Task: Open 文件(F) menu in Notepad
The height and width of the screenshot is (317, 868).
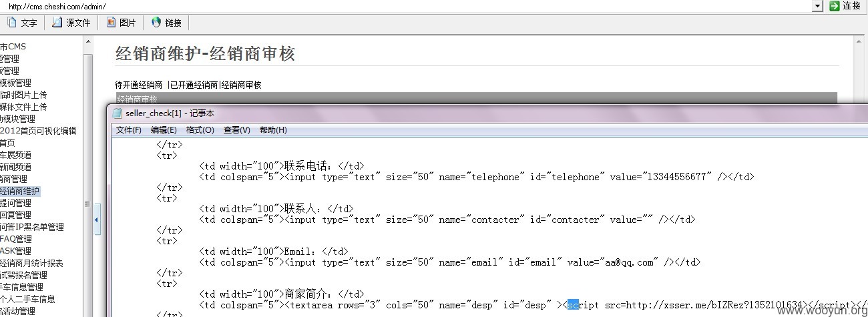Action: pos(129,130)
